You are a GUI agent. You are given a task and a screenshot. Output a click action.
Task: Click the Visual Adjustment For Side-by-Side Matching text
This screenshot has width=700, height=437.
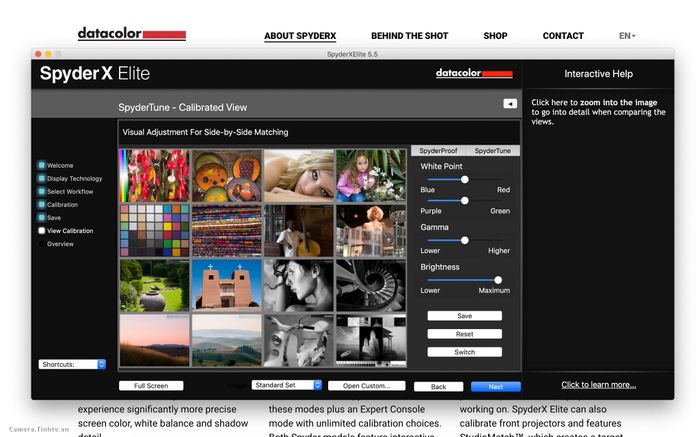[x=205, y=132]
